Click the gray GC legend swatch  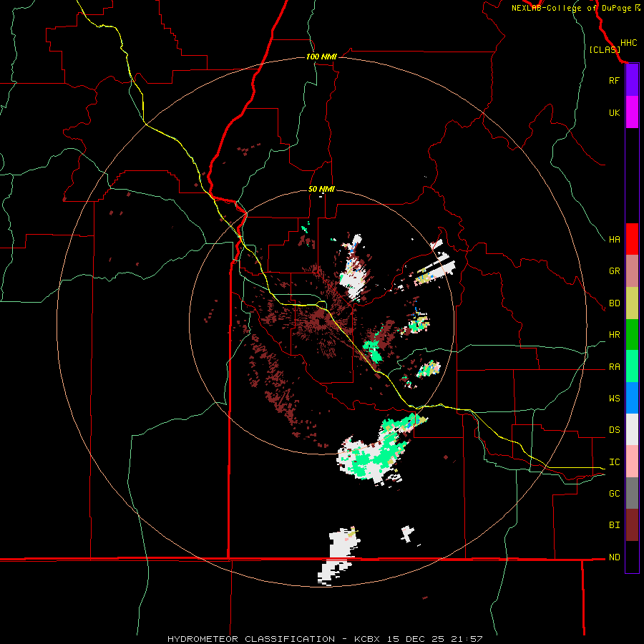coord(632,493)
